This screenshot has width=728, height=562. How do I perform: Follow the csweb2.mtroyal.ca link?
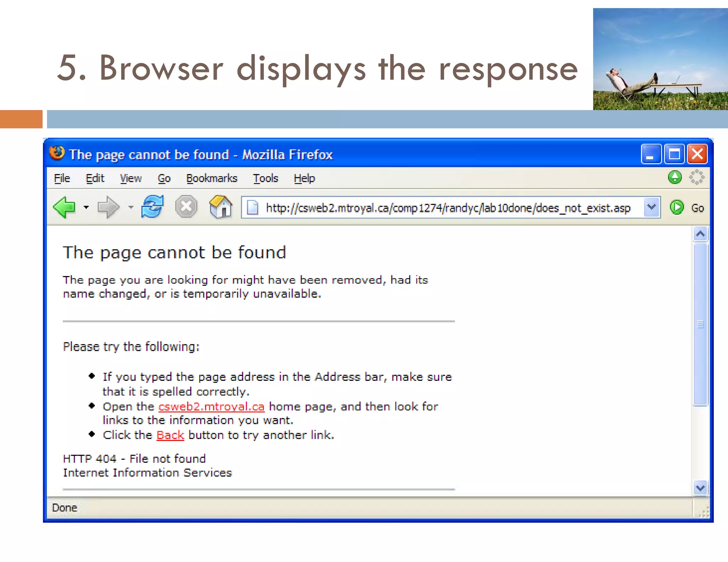[212, 406]
